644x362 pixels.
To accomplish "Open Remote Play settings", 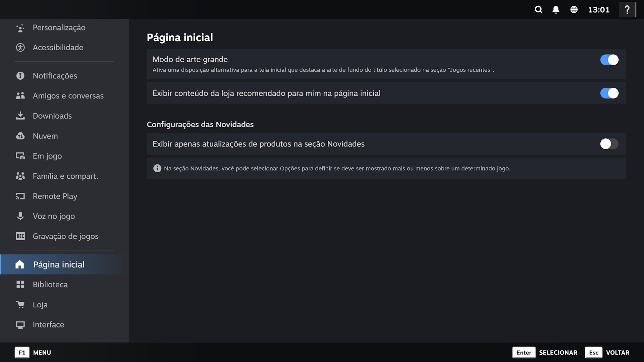I will coord(64,196).
